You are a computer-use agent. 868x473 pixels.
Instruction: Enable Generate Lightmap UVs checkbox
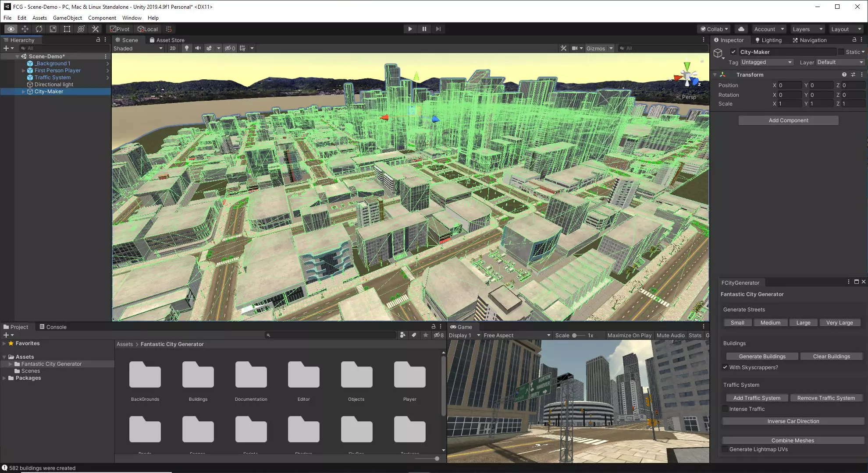coord(725,449)
